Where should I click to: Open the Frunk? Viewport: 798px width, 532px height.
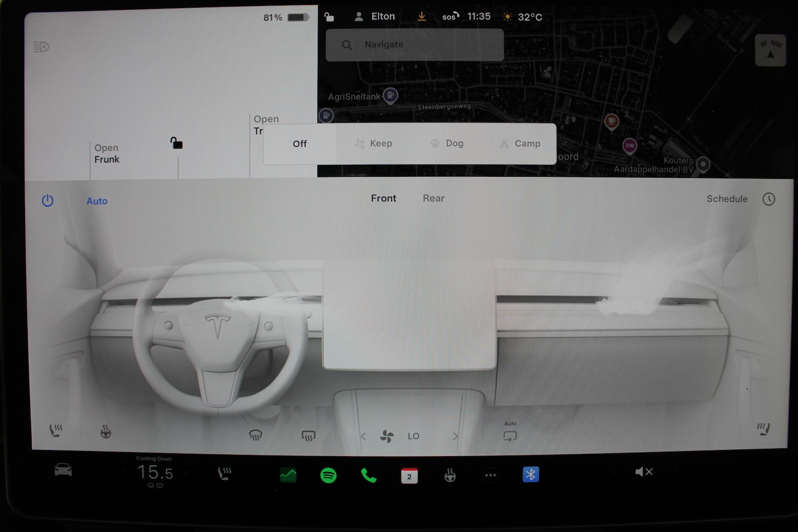106,154
